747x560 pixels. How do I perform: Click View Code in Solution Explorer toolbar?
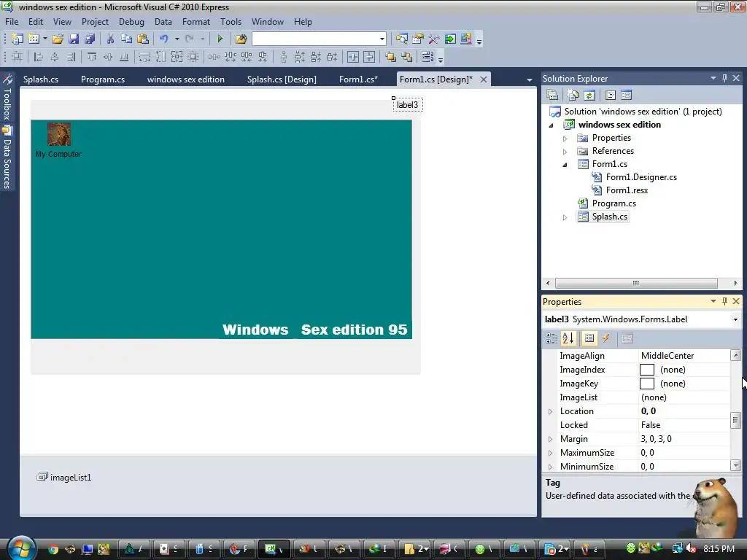(611, 96)
